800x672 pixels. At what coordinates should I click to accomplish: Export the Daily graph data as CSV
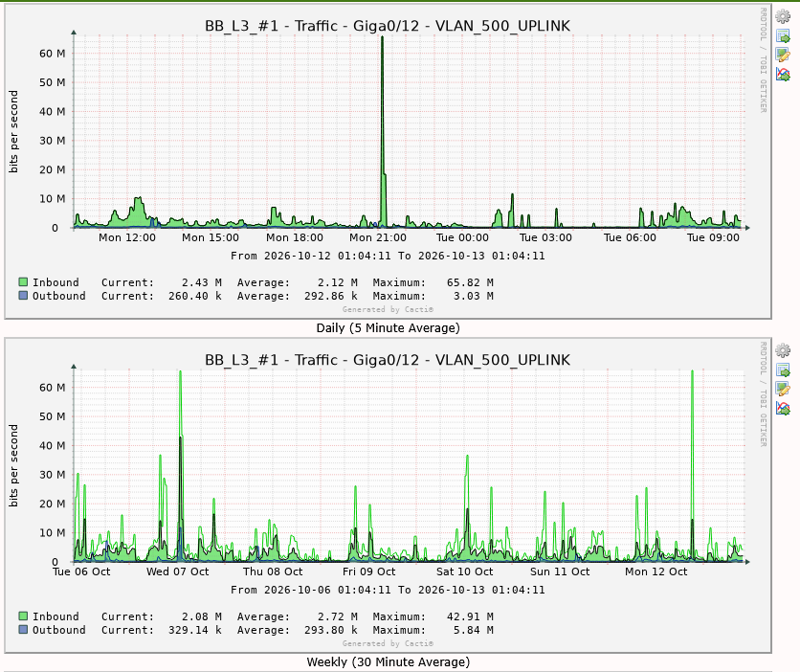pyautogui.click(x=783, y=35)
